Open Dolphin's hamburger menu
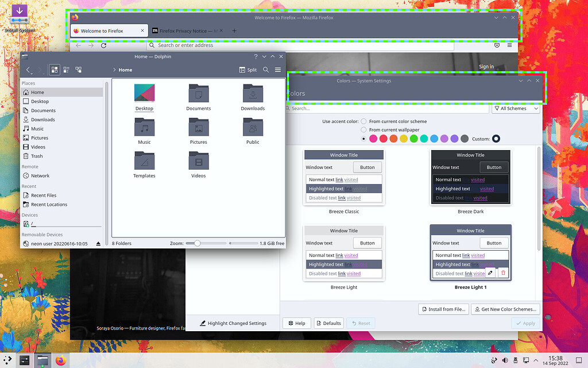Image resolution: width=588 pixels, height=368 pixels. tap(277, 69)
